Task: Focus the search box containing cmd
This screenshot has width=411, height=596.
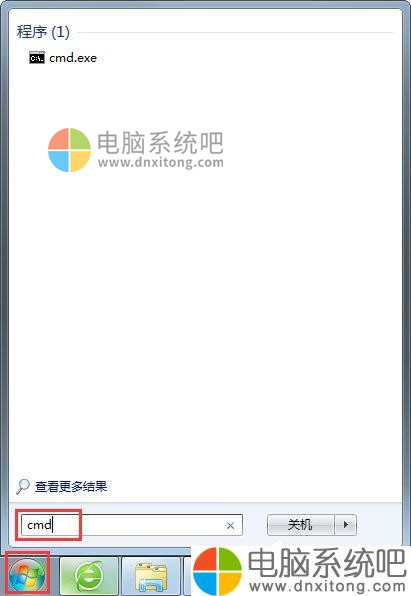Action: tap(132, 525)
